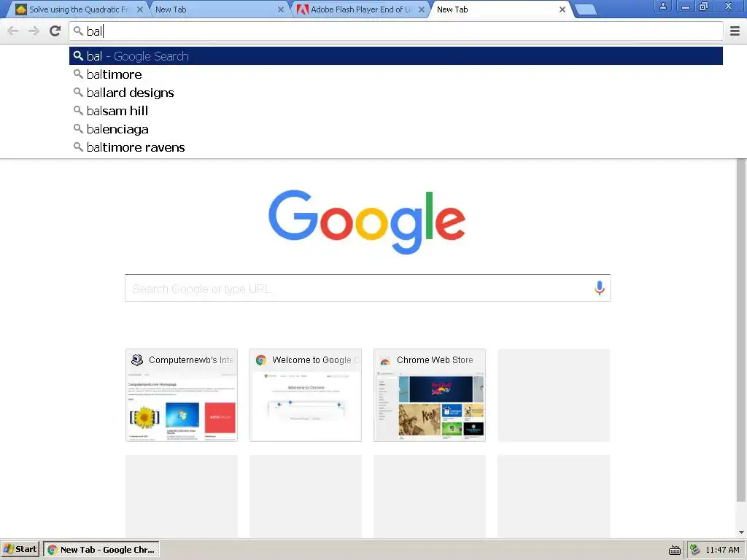747x560 pixels.
Task: Choose the 'baltimore' suggestion
Action: click(396, 74)
